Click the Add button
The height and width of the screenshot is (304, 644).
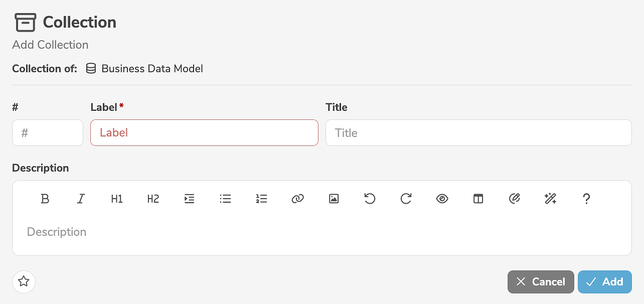[604, 282]
